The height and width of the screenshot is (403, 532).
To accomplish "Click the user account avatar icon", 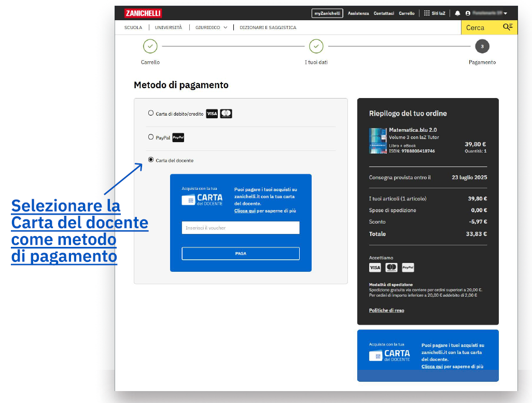I will click(468, 13).
